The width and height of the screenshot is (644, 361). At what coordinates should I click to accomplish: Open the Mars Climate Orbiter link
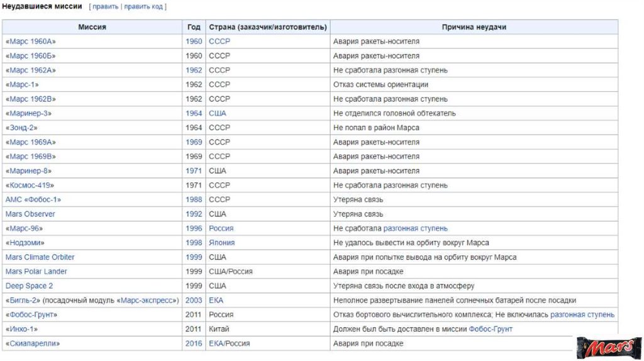(40, 257)
